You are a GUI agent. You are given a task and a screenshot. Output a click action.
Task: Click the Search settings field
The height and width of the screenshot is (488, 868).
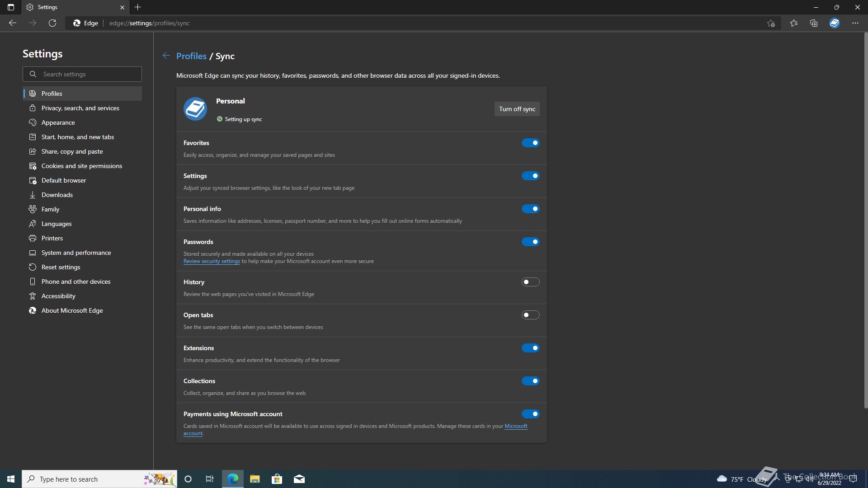(x=82, y=74)
